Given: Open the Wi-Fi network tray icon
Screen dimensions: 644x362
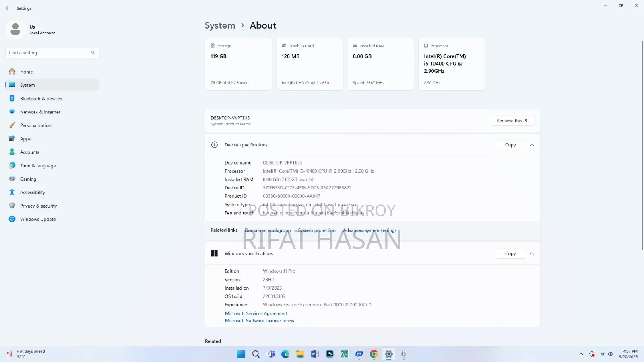Looking at the screenshot, I should coord(603,354).
